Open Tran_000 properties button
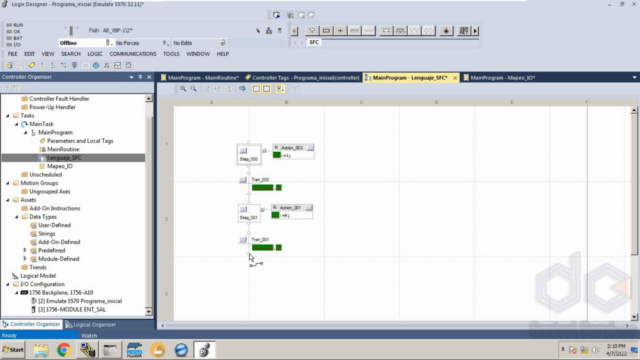This screenshot has width=640, height=360. [x=243, y=180]
